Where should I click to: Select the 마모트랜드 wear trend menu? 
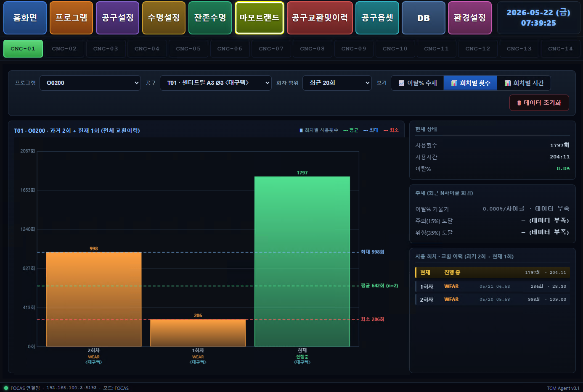click(260, 18)
